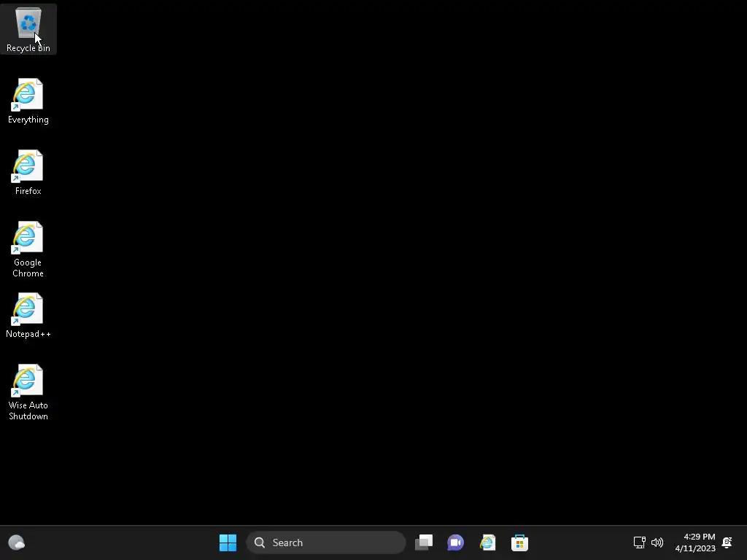Select the Recycle Bin desktop icon

(x=28, y=29)
